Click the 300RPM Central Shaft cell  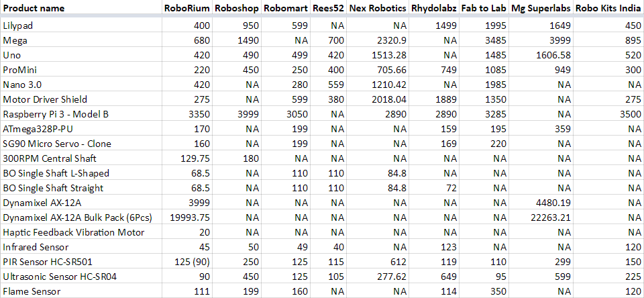(x=80, y=158)
